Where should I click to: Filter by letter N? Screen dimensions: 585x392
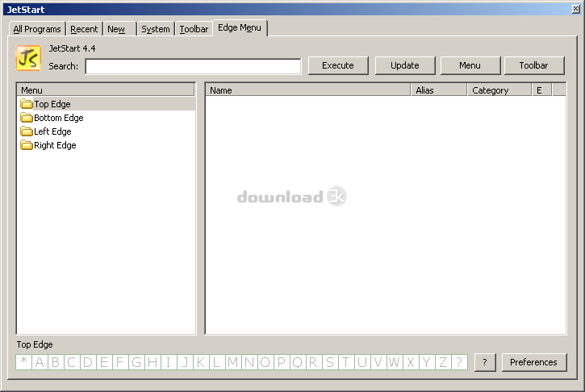[x=249, y=362]
